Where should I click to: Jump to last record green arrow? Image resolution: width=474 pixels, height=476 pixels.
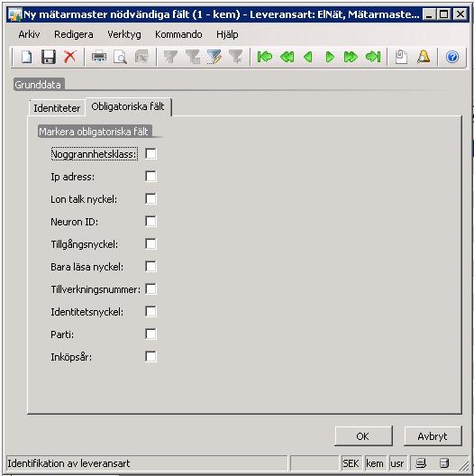(x=373, y=57)
